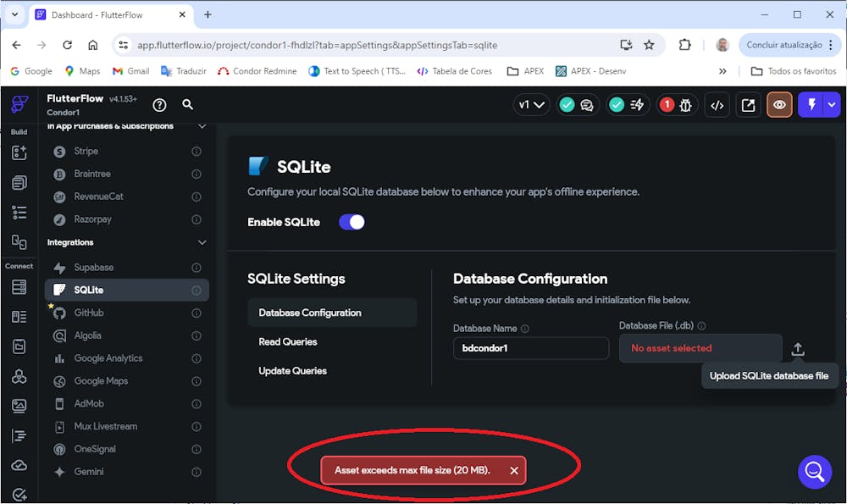Viewport: 847px width, 504px height.
Task: Click the open in new window icon
Action: (748, 105)
